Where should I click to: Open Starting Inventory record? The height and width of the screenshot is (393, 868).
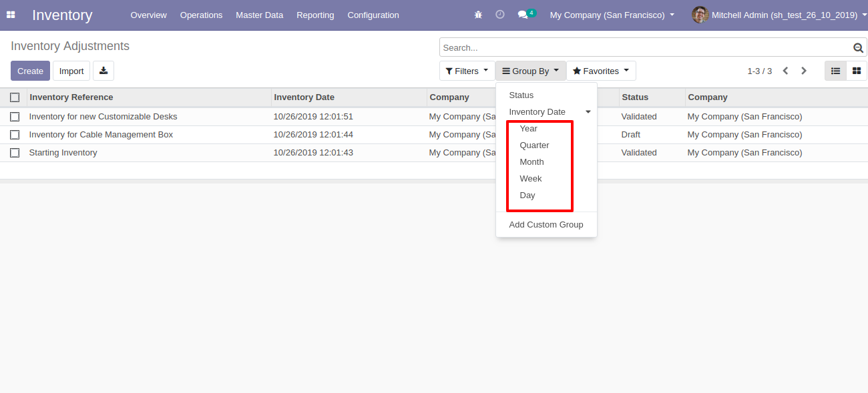63,153
